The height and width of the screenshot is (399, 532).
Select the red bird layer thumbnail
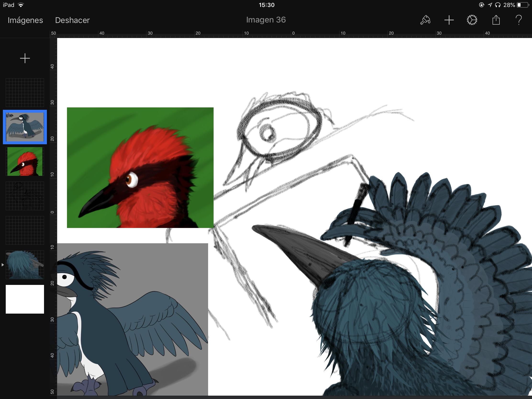[x=25, y=161]
